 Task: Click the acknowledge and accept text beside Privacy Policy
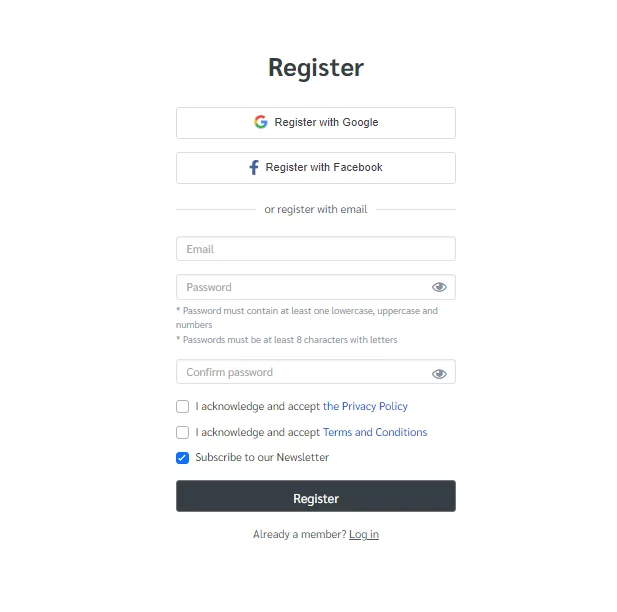tap(258, 406)
